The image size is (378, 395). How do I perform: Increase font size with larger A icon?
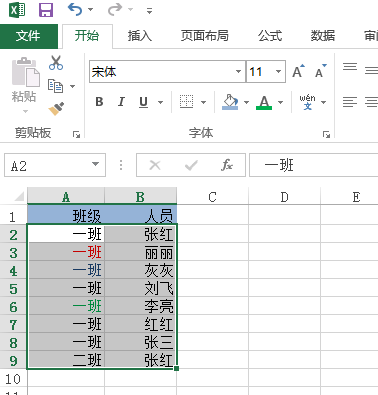click(x=298, y=71)
